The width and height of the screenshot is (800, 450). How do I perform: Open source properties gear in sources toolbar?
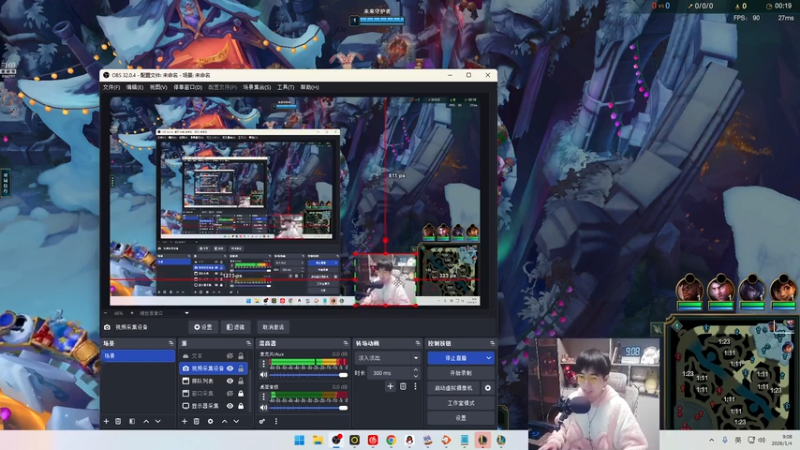(210, 421)
